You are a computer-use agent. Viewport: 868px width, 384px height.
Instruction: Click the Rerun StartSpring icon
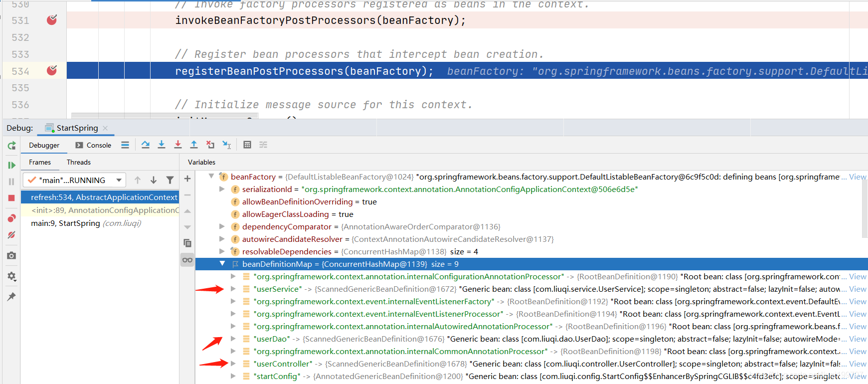pyautogui.click(x=11, y=146)
